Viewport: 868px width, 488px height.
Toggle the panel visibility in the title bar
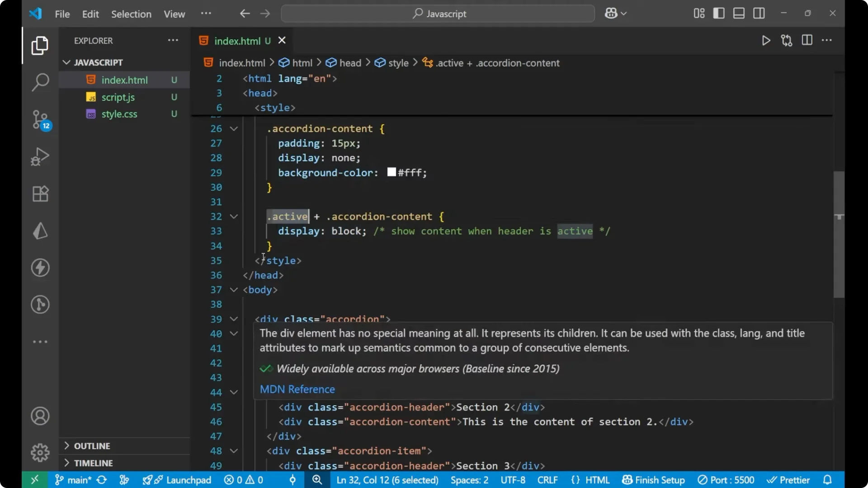739,13
